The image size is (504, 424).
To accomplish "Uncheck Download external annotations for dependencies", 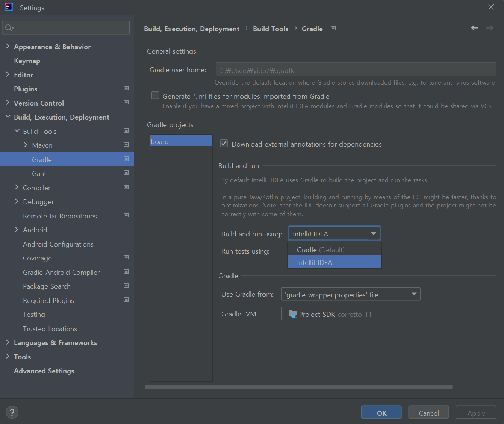I will tap(224, 143).
